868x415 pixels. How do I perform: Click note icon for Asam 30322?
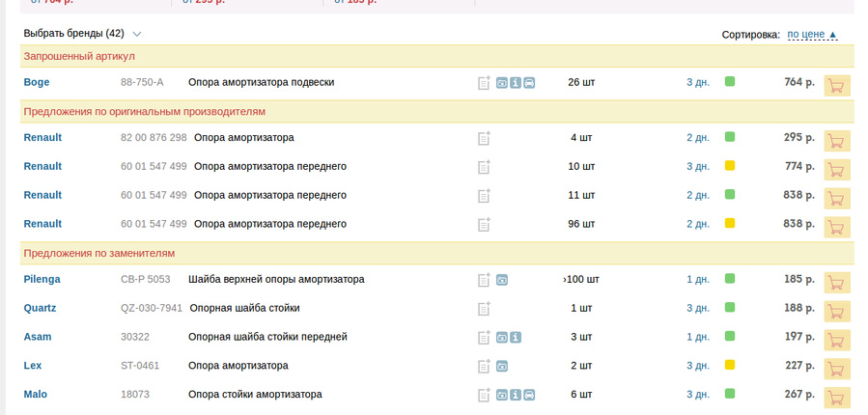pyautogui.click(x=484, y=337)
